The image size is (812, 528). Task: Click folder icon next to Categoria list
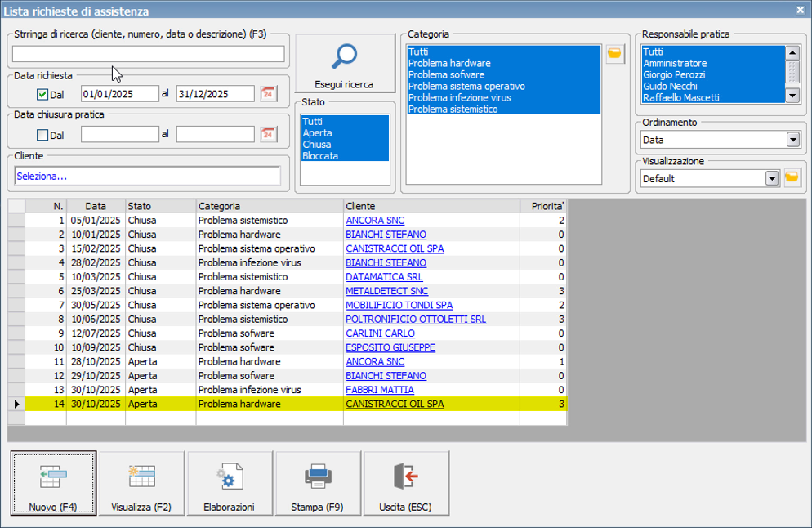614,55
